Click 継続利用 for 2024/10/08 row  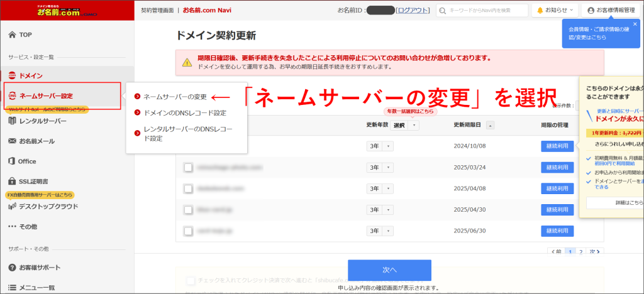557,146
